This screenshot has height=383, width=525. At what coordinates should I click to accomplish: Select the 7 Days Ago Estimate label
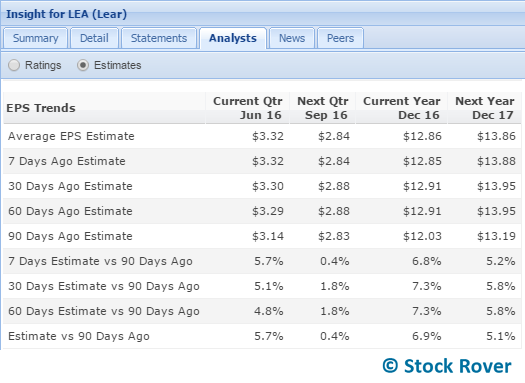pos(67,161)
